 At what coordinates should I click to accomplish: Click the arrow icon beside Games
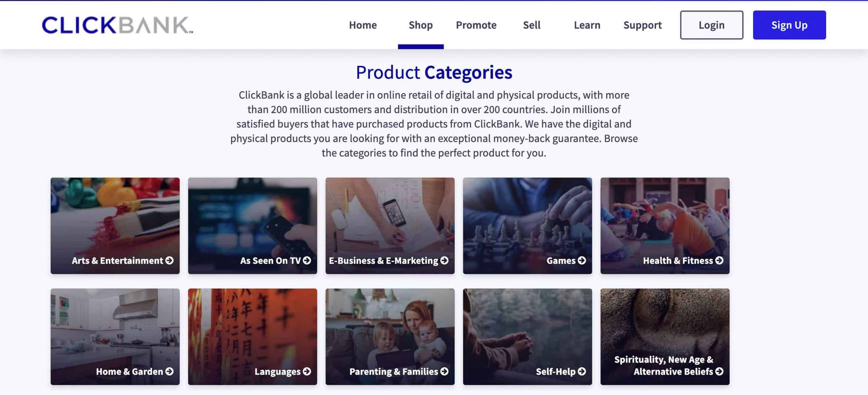coord(582,260)
